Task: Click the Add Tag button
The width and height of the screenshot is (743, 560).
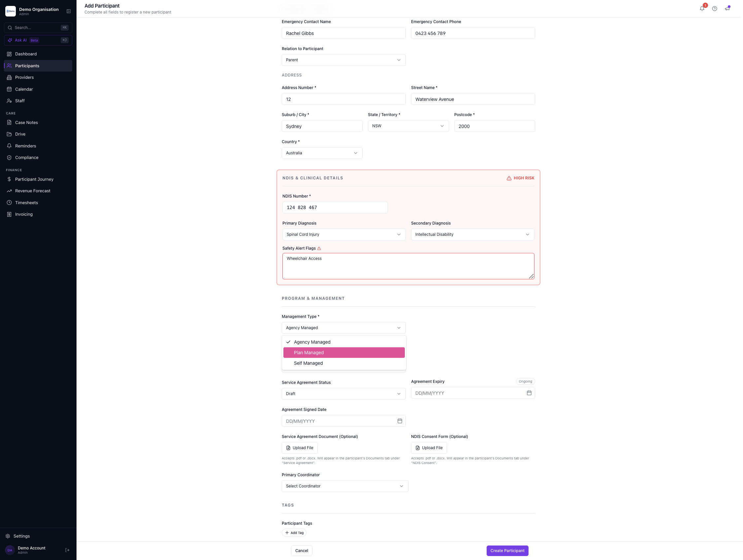Action: [294, 533]
